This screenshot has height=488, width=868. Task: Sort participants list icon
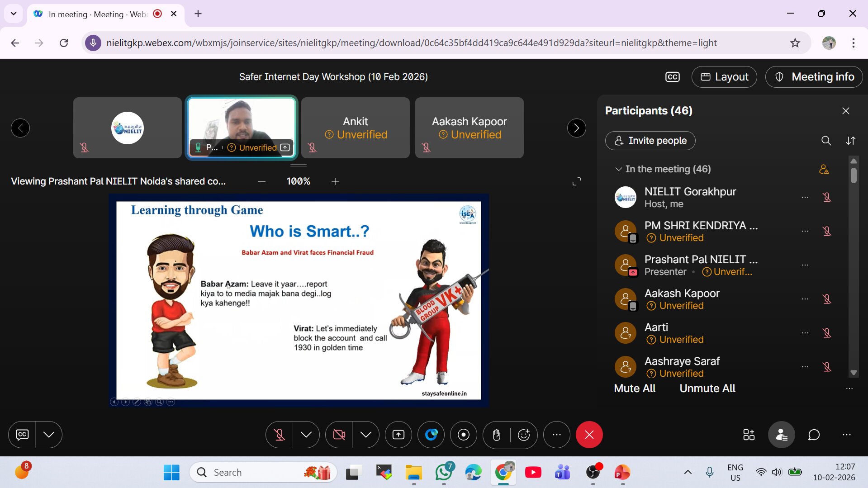coord(850,141)
